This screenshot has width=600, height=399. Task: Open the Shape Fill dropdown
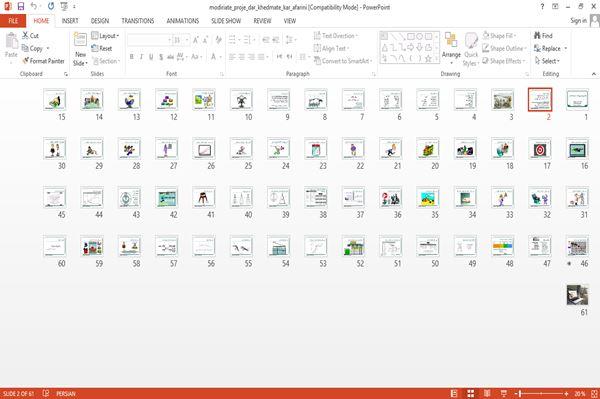pyautogui.click(x=499, y=36)
